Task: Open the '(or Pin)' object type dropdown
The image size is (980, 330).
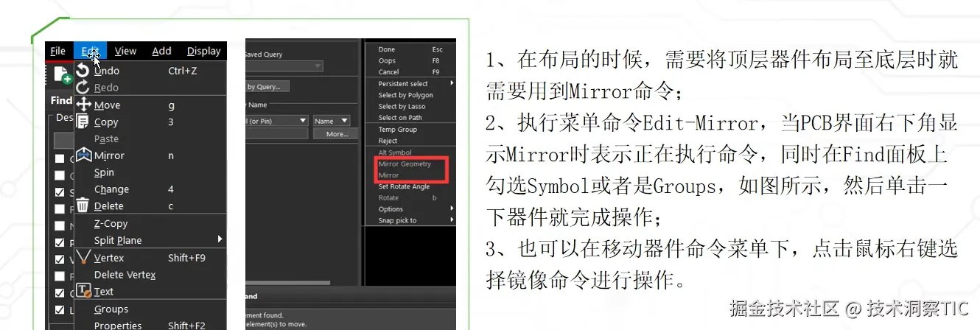Action: 276,121
